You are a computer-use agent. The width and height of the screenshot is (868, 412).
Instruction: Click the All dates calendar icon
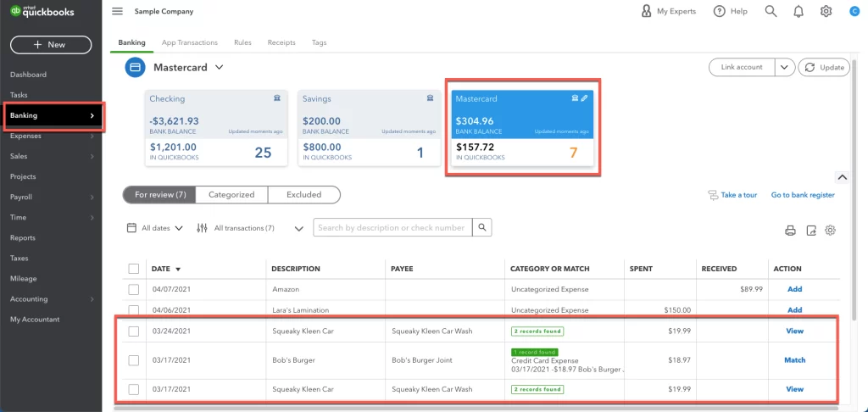[131, 227]
